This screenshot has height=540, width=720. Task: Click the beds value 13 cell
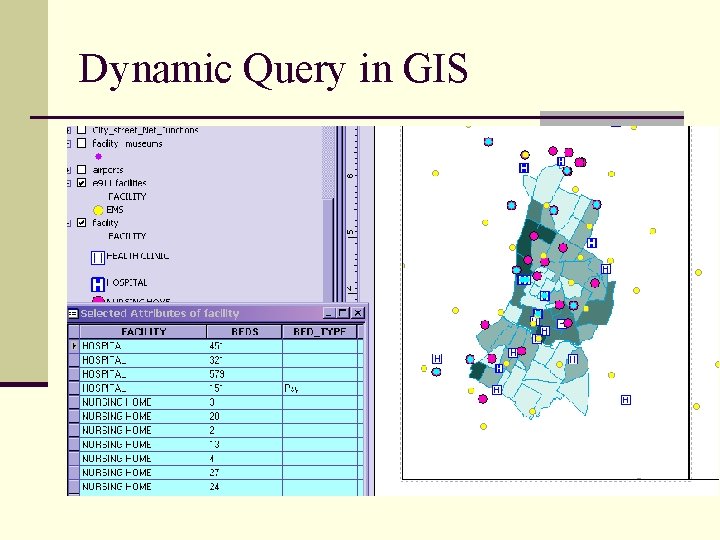pyautogui.click(x=245, y=444)
